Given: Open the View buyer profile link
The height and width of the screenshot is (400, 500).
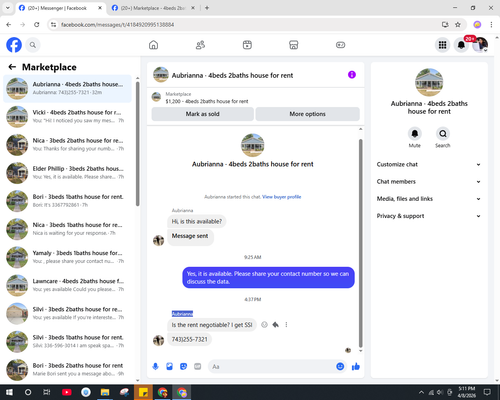Looking at the screenshot, I should 281,197.
